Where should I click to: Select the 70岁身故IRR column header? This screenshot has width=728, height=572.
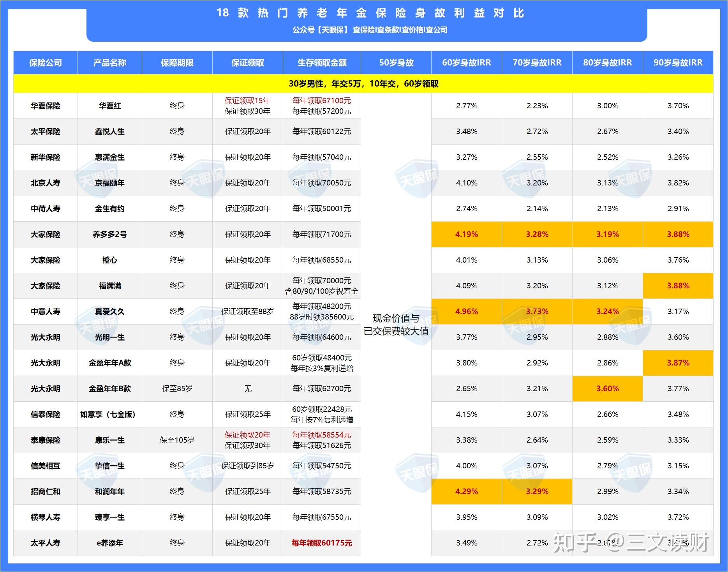(537, 63)
